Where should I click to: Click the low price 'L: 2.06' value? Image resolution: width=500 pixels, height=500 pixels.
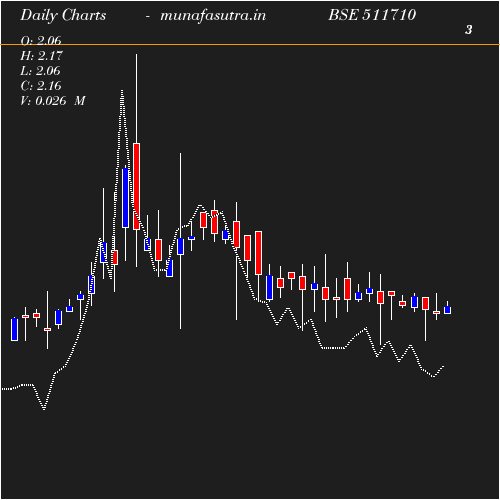click(40, 71)
